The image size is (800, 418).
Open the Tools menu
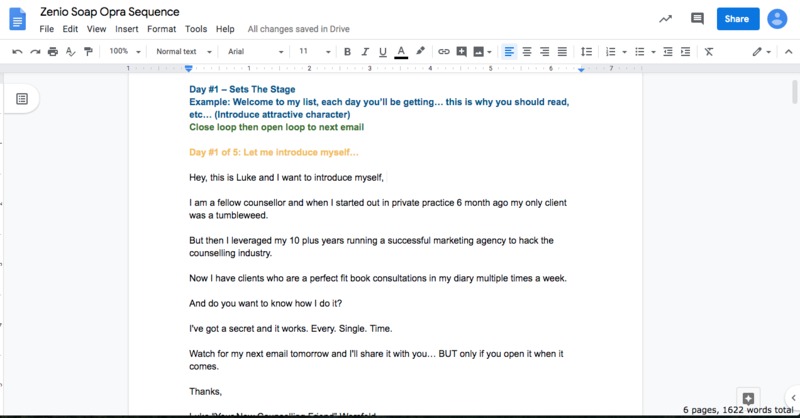pos(196,29)
